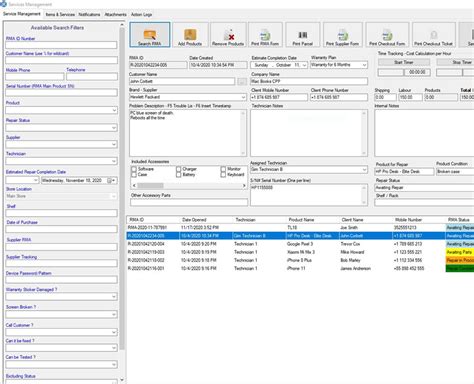Sort list by Date Opened column header

point(207,220)
